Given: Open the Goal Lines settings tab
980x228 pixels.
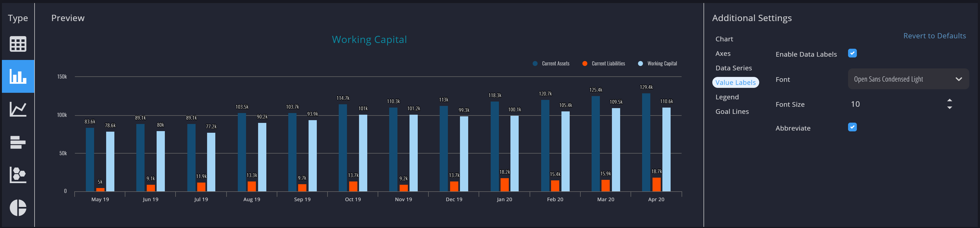Looking at the screenshot, I should [x=732, y=111].
